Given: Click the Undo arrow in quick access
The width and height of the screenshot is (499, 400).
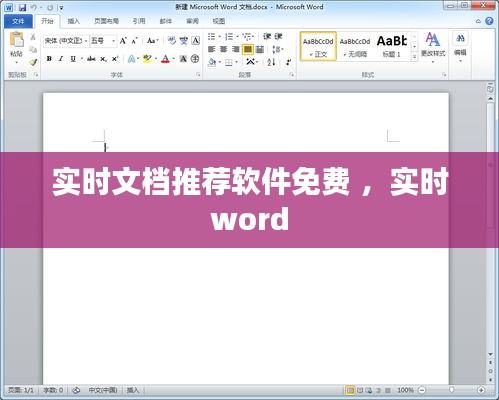Looking at the screenshot, I should pyautogui.click(x=33, y=7).
